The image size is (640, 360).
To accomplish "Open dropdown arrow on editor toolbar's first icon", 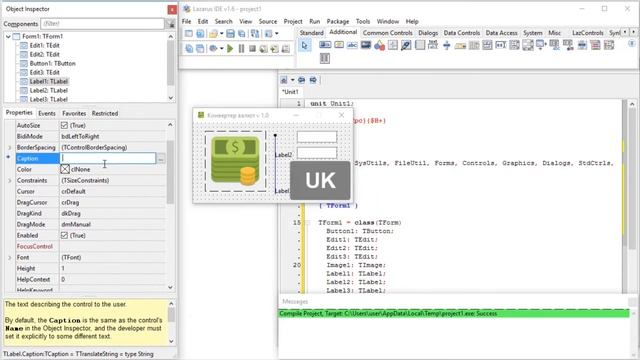I will [292, 80].
